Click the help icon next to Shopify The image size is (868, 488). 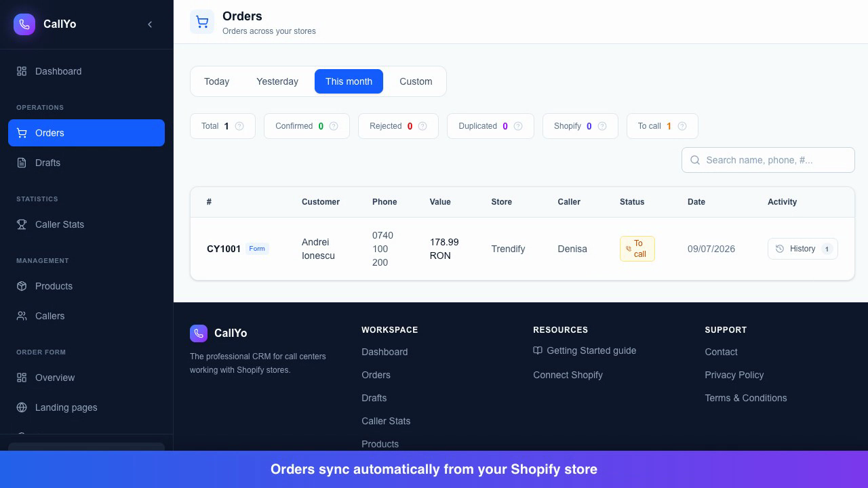pyautogui.click(x=602, y=126)
